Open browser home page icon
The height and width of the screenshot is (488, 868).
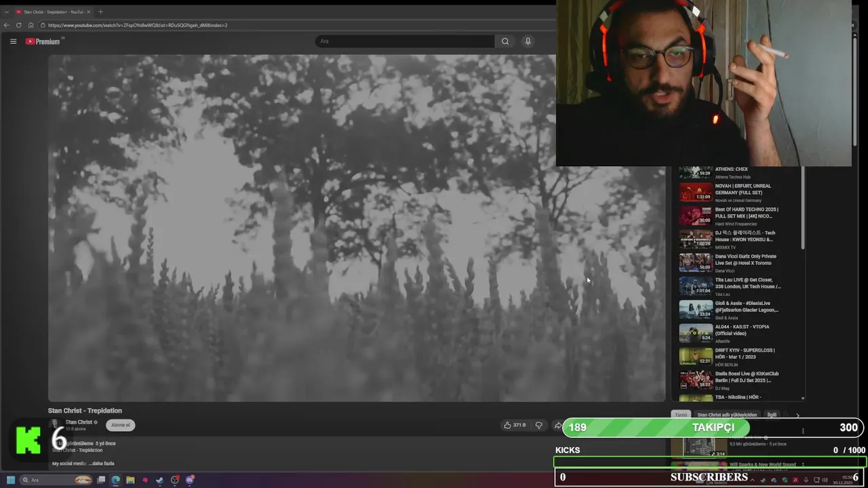[31, 25]
